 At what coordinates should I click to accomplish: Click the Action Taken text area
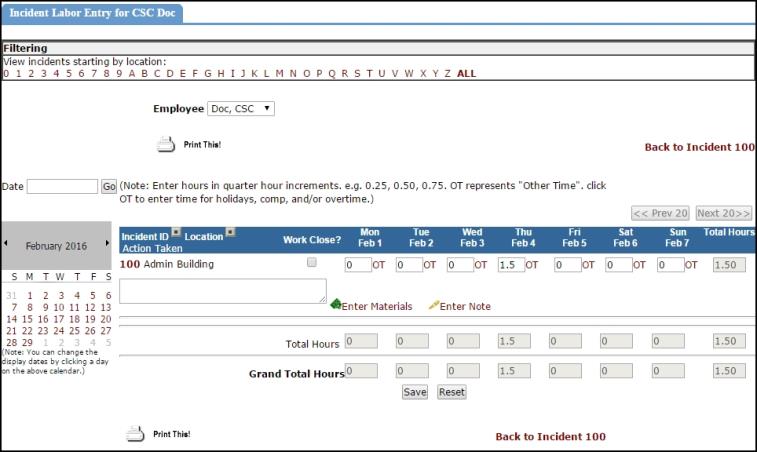pos(223,291)
